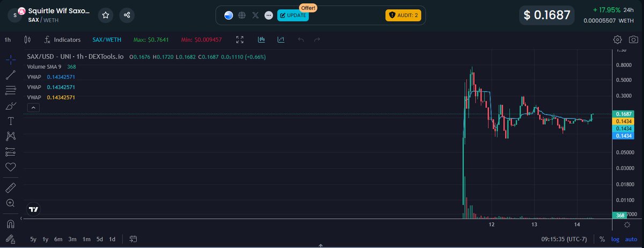Screen dimensions: 644x248
Task: Select the crosshair cursor tool
Action: point(10,60)
